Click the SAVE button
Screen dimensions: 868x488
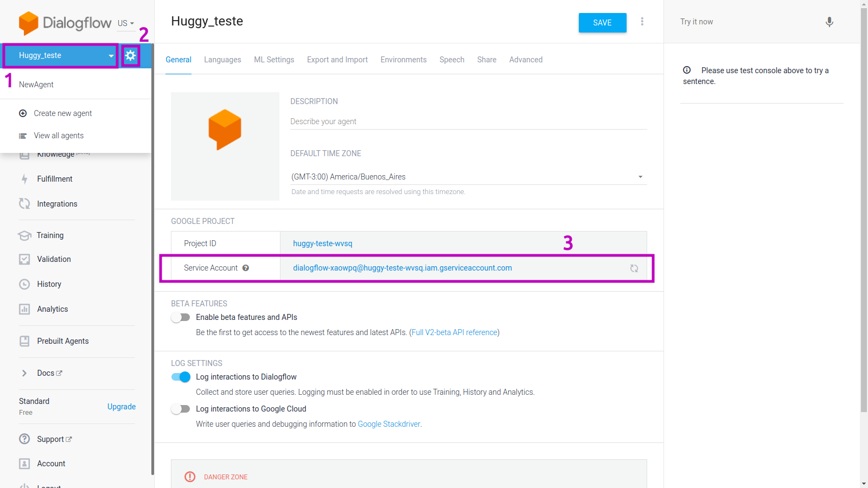coord(602,23)
